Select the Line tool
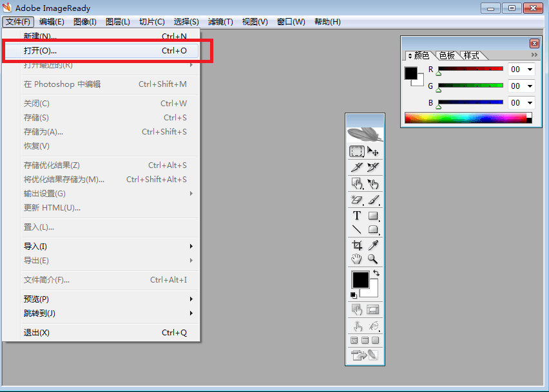549x392 pixels. [357, 229]
